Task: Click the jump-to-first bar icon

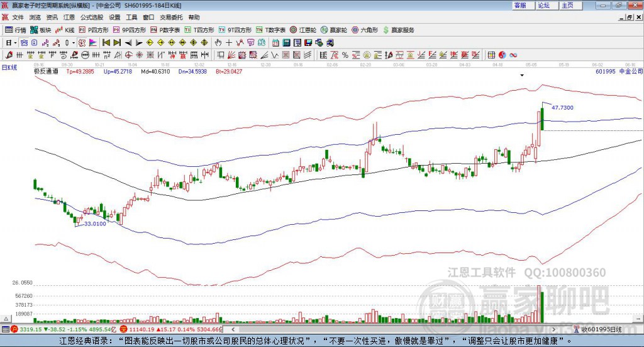Action: point(106,43)
